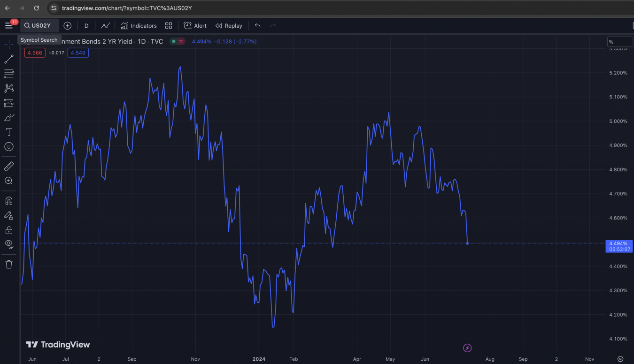The image size is (634, 364).
Task: Click the tradingview.com URL address bar
Action: click(127, 8)
